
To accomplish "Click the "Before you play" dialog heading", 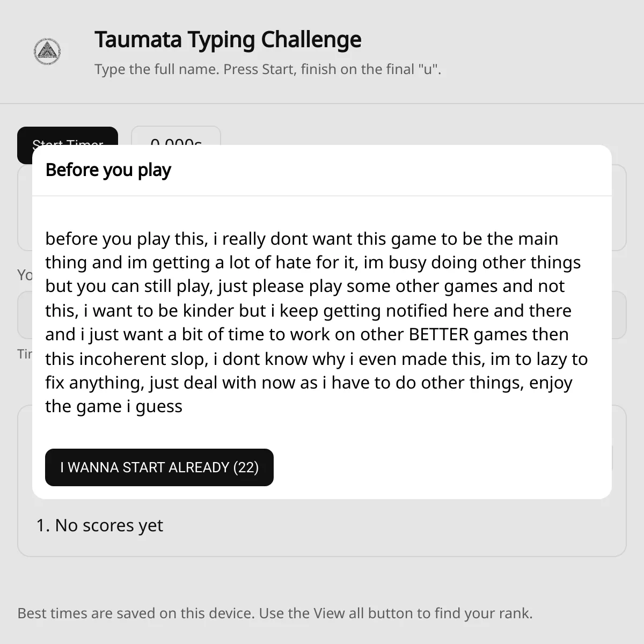I will pos(108,170).
